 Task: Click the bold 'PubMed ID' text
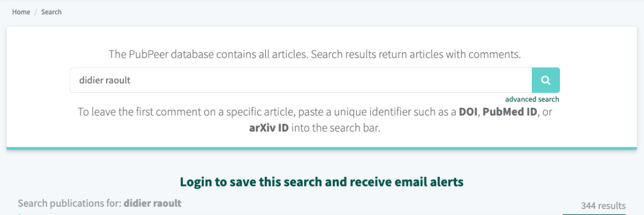510,113
